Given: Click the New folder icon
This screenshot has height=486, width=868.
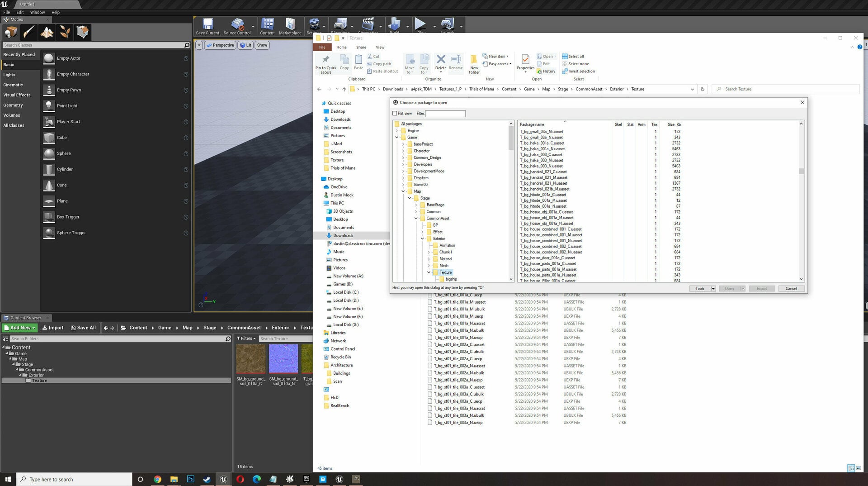Looking at the screenshot, I should click(x=474, y=64).
